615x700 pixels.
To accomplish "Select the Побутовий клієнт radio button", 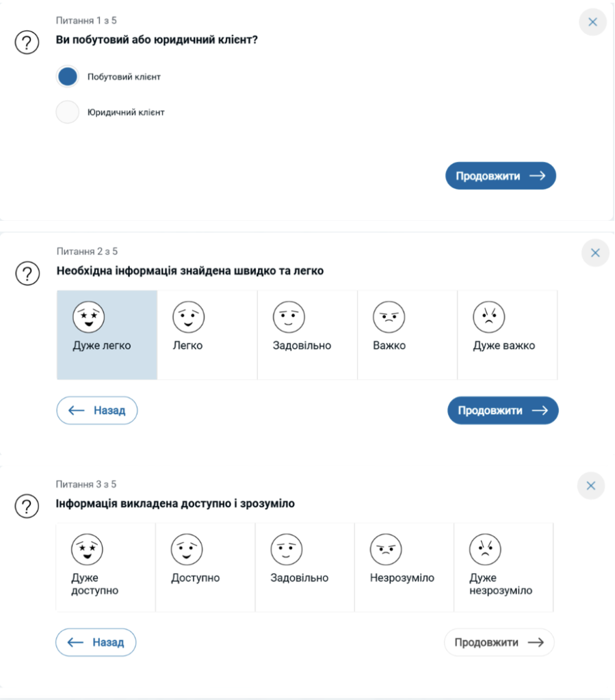I will [x=68, y=77].
